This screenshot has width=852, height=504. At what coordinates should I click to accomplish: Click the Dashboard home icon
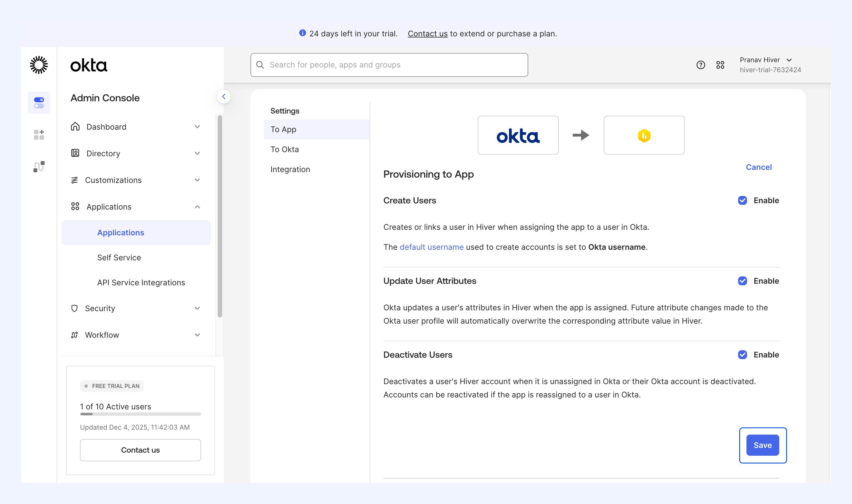[75, 127]
